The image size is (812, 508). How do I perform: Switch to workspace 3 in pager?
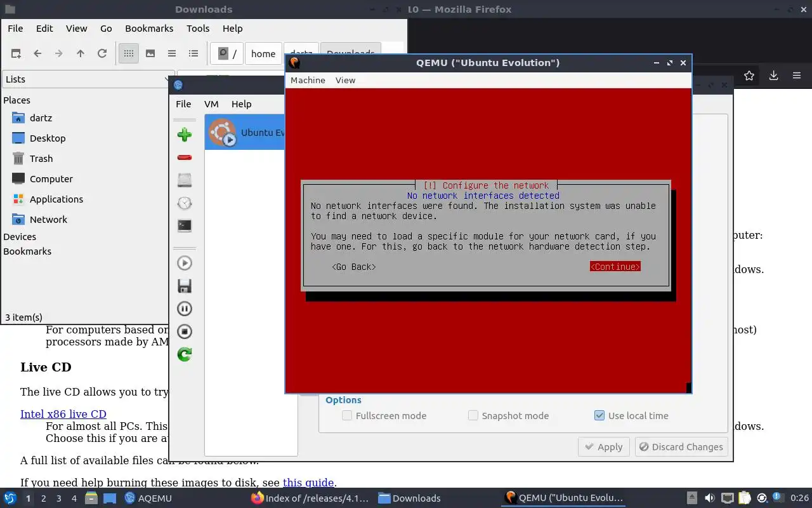pyautogui.click(x=59, y=498)
